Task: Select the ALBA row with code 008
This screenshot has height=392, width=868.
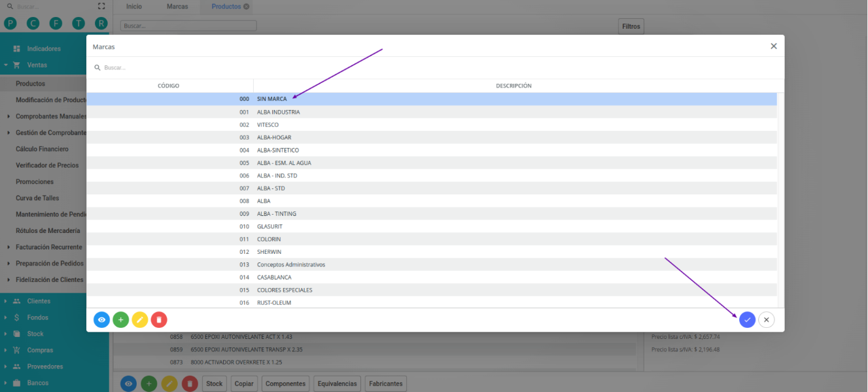Action: click(x=432, y=201)
